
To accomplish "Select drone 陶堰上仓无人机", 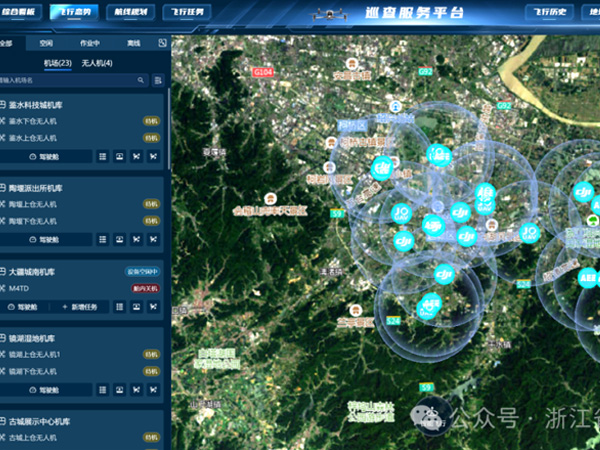I will point(33,204).
